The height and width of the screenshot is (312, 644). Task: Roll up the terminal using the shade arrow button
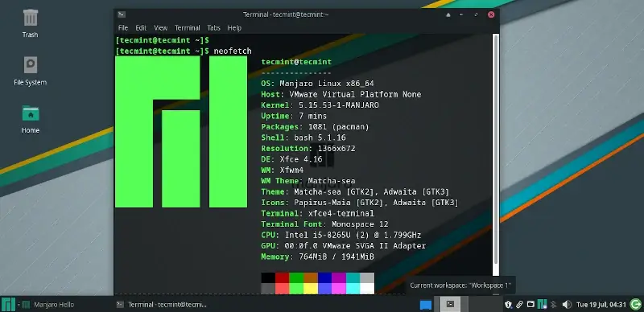448,14
